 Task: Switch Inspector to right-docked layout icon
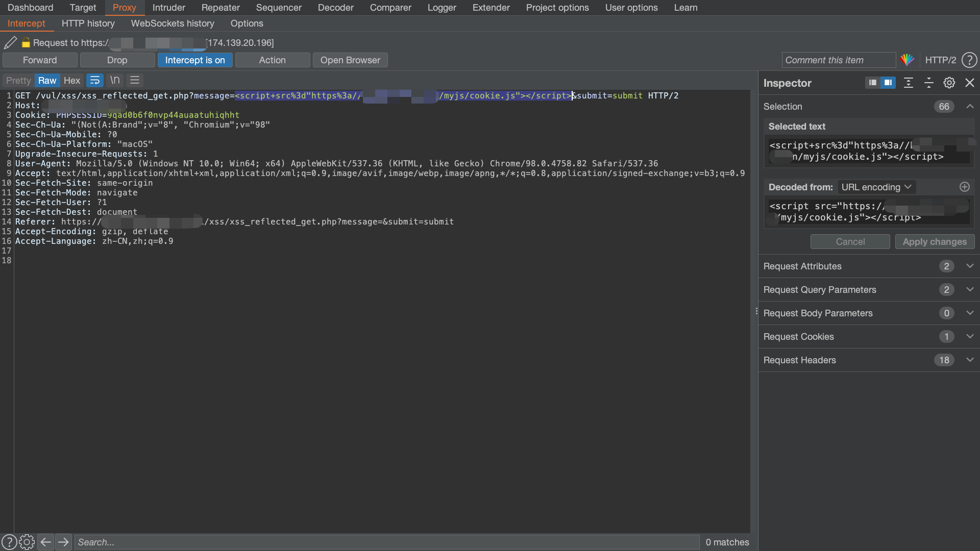tap(888, 83)
